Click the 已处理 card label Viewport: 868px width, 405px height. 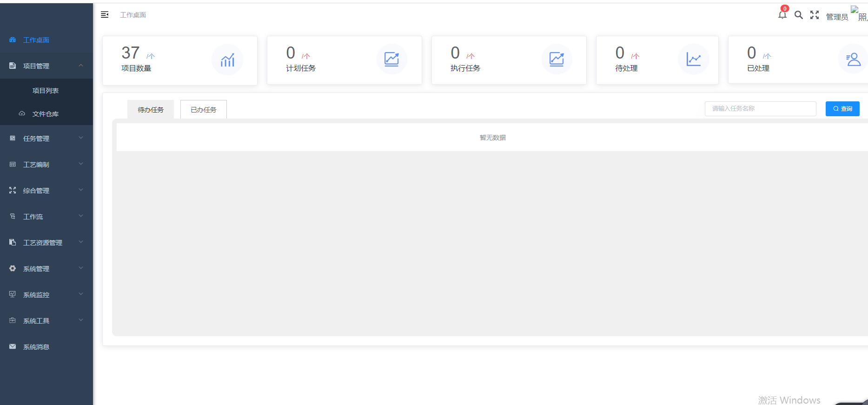click(758, 68)
